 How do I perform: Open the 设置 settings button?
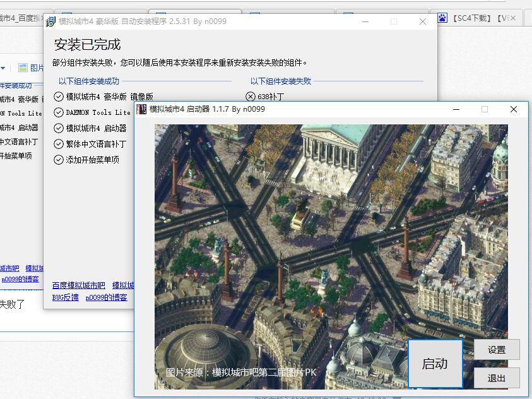[497, 349]
